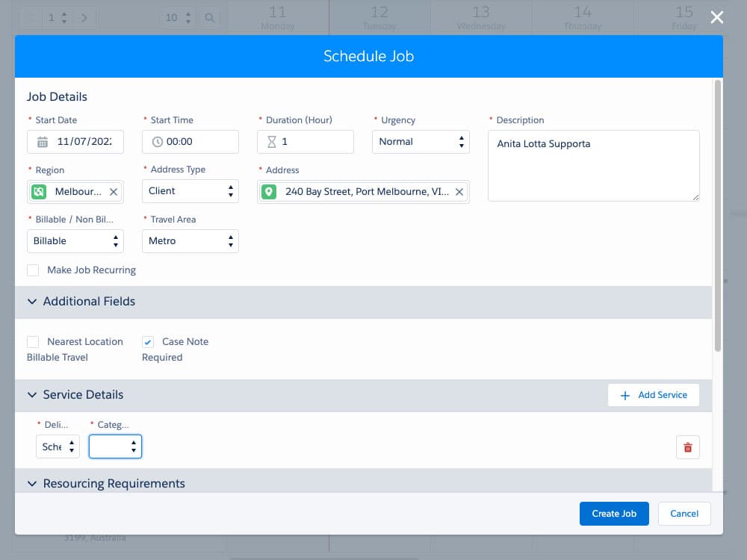747x560 pixels.
Task: Click the green region icon beside Melbourne
Action: pyautogui.click(x=39, y=192)
